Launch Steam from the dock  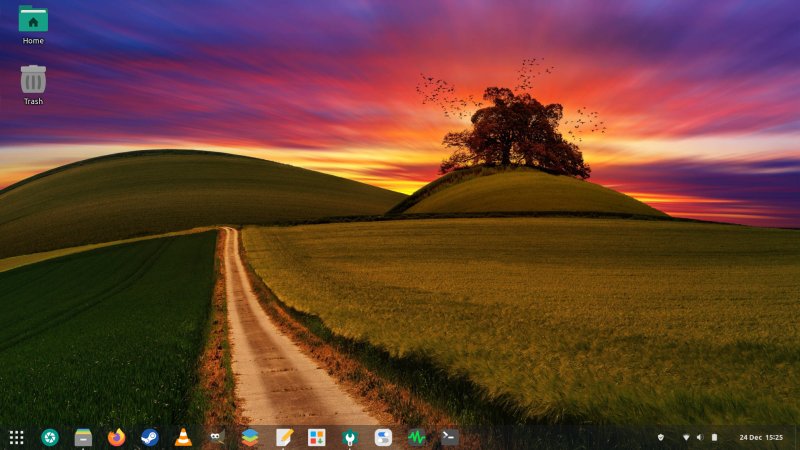(150, 437)
